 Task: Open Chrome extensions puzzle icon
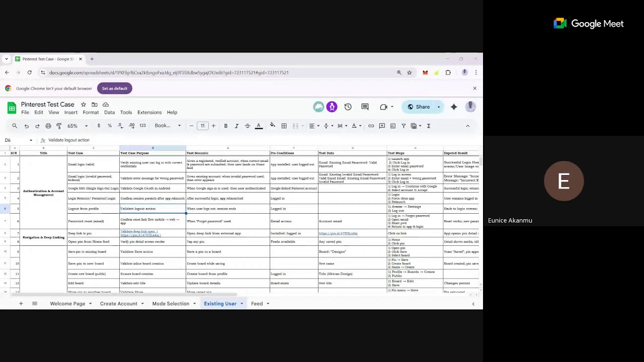point(448,72)
